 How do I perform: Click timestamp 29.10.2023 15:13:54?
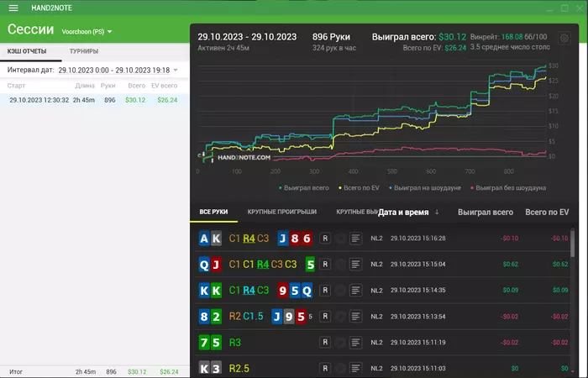[418, 317]
